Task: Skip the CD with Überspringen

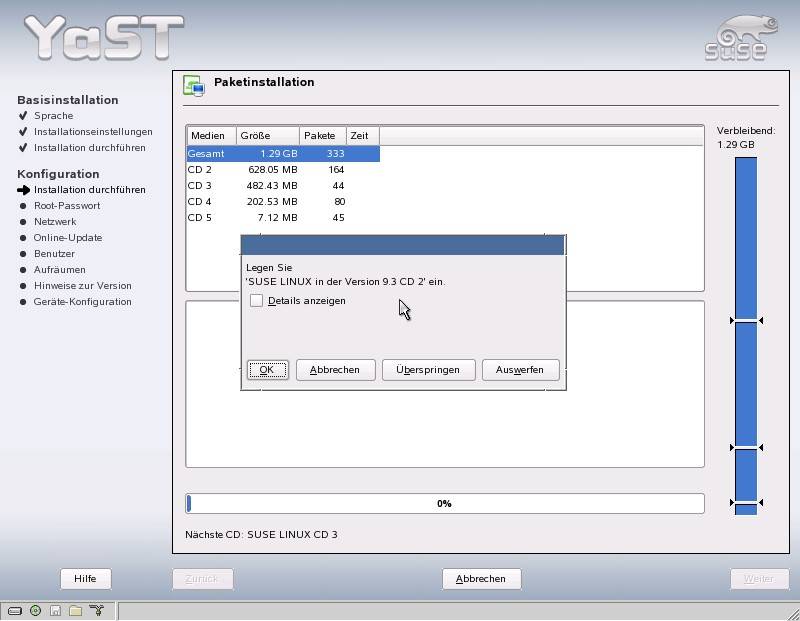Action: [x=428, y=369]
